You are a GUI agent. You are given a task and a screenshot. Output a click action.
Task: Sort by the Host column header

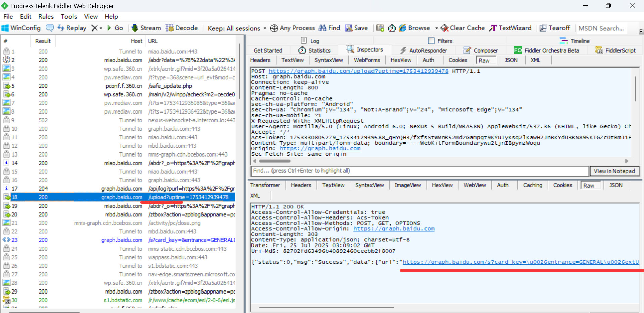[x=101, y=41]
